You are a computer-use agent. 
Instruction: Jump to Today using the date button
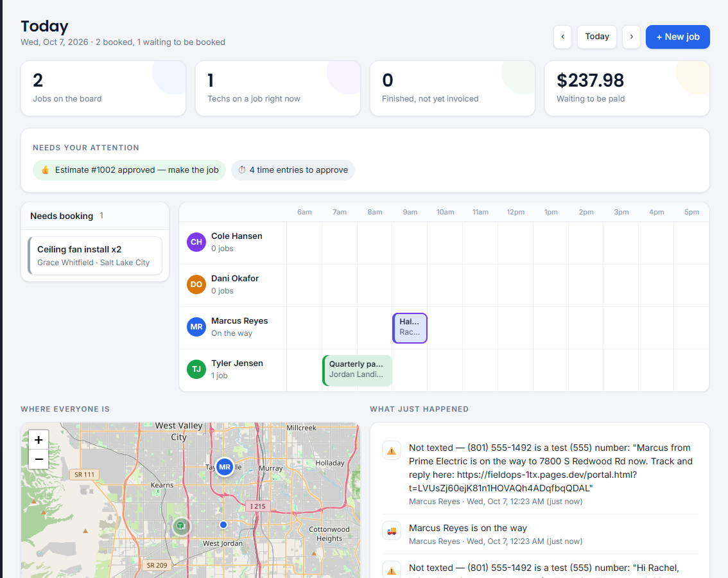coord(597,37)
